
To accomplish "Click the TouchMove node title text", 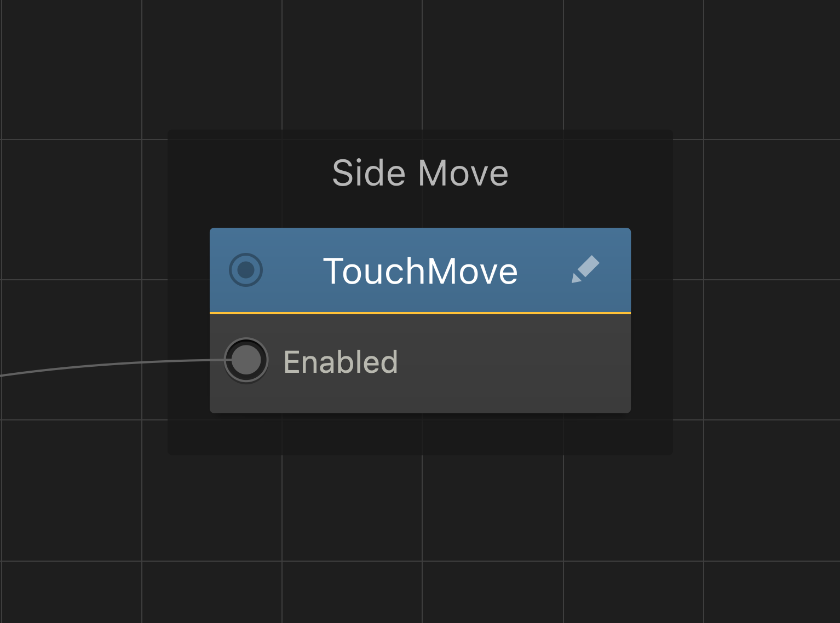I will click(x=421, y=271).
